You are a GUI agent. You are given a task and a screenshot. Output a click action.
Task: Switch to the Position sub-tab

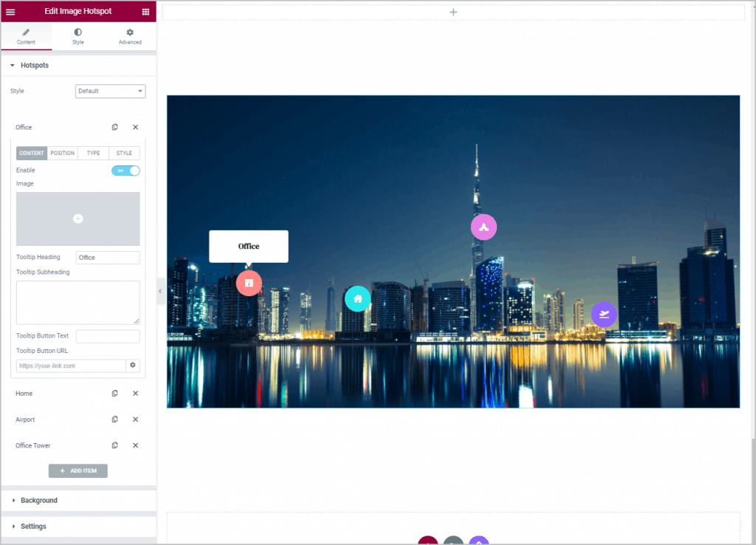point(63,153)
